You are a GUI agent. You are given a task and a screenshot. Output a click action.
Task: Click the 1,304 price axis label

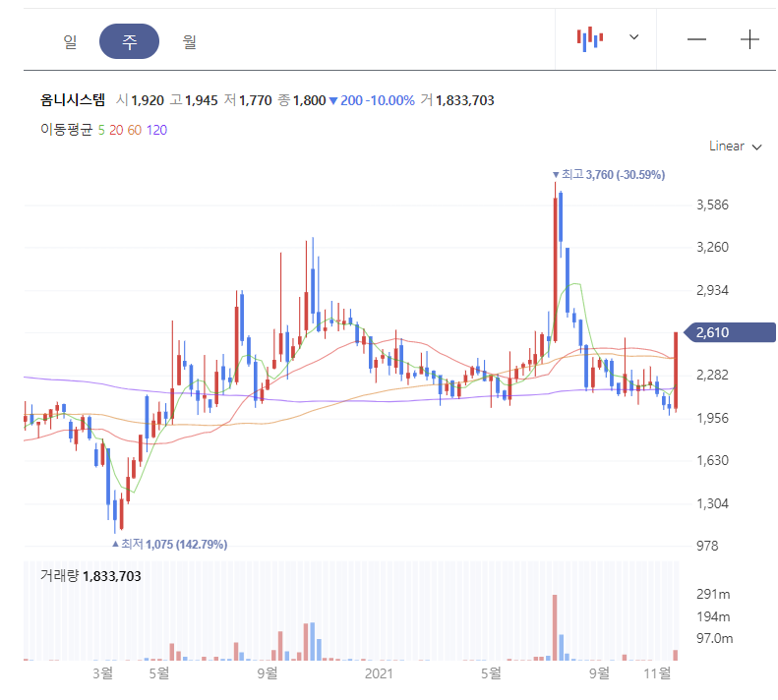[712, 503]
